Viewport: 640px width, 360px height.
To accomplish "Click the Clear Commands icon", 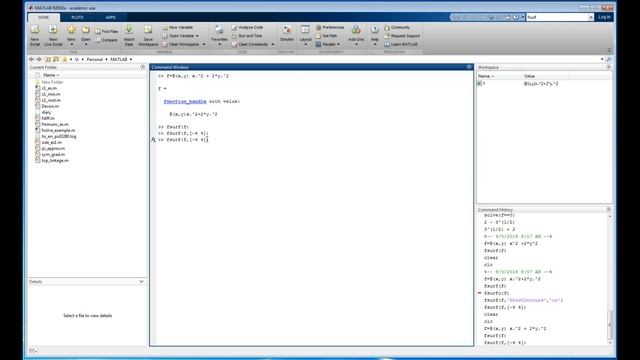I will [x=234, y=44].
